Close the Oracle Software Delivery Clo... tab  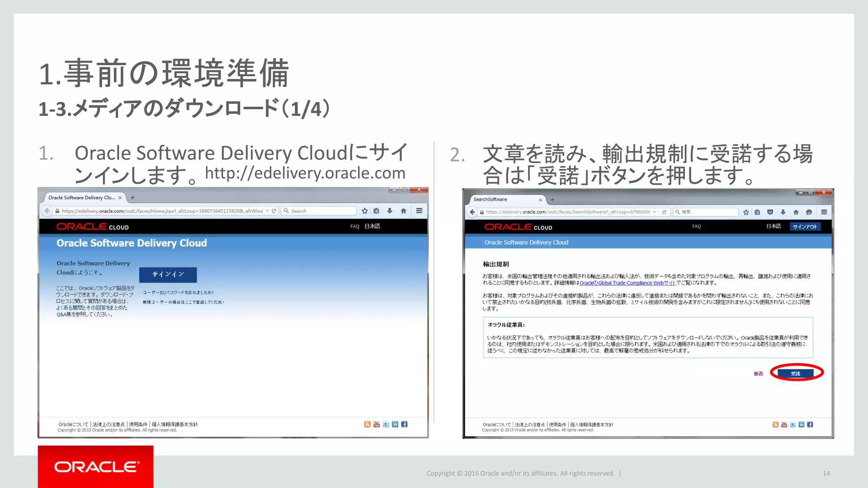120,197
